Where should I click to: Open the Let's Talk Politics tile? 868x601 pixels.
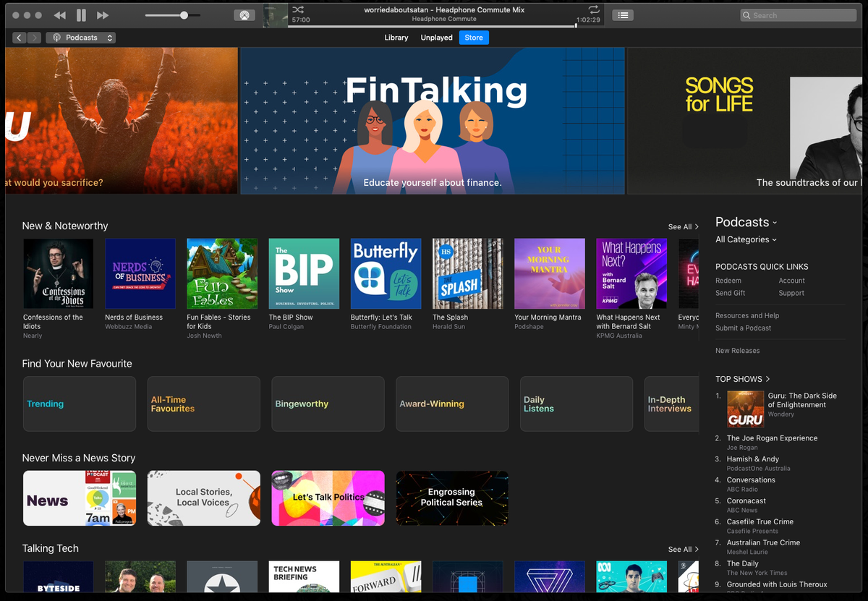coord(328,498)
